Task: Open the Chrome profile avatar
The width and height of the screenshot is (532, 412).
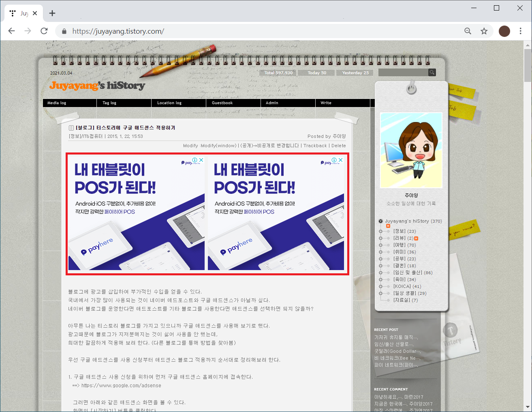Action: pyautogui.click(x=504, y=31)
